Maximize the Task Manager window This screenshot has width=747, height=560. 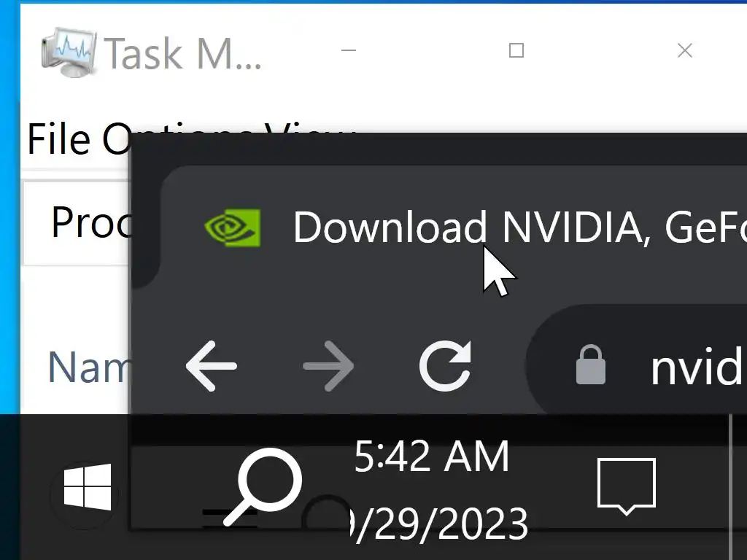point(516,50)
